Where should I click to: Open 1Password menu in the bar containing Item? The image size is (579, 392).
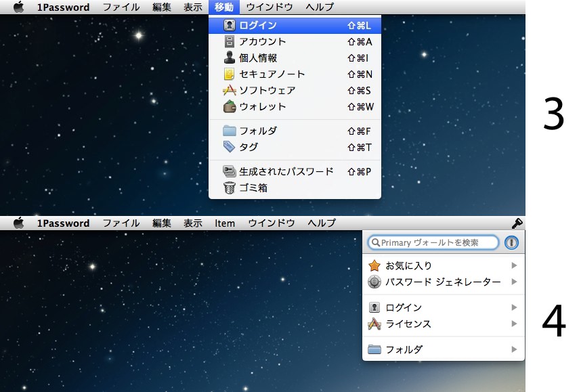click(x=63, y=223)
